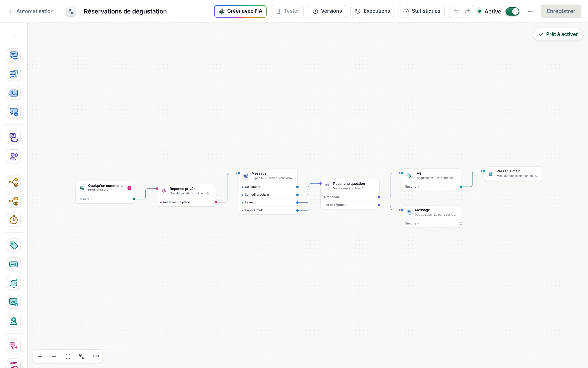Viewport: 588px width, 368px height.
Task: Toggle the Active automation switch
Action: tap(512, 11)
